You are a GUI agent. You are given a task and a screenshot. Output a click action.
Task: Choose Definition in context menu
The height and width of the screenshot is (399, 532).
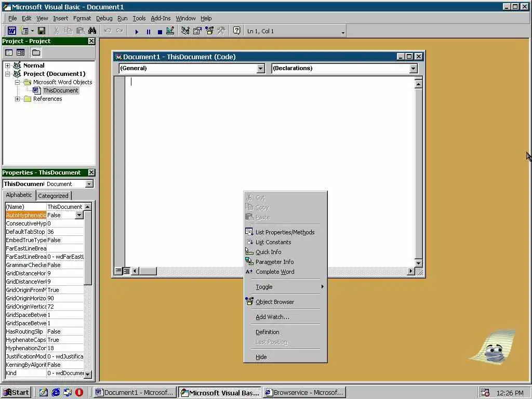(x=285, y=332)
